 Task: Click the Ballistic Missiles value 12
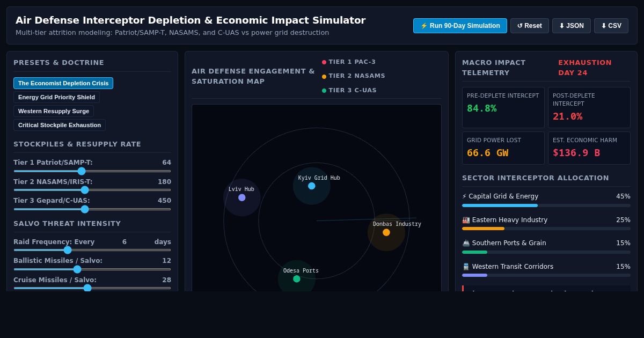pos(166,261)
